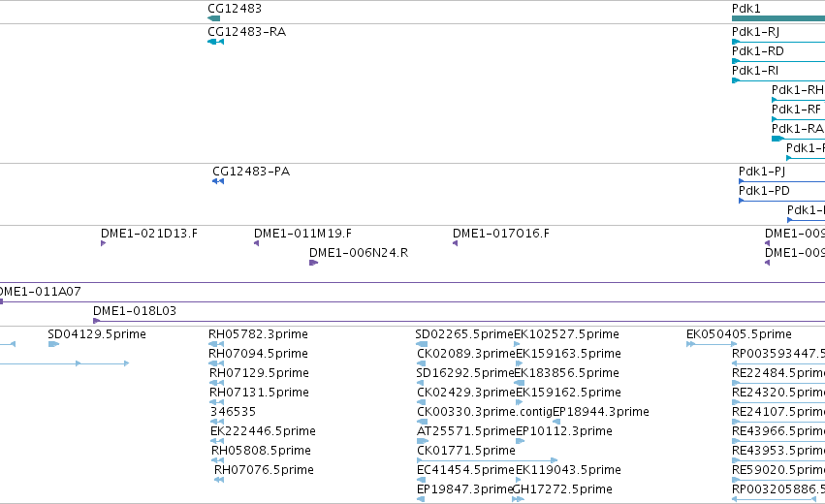Click the RH07094.5prime EST label

click(x=258, y=354)
